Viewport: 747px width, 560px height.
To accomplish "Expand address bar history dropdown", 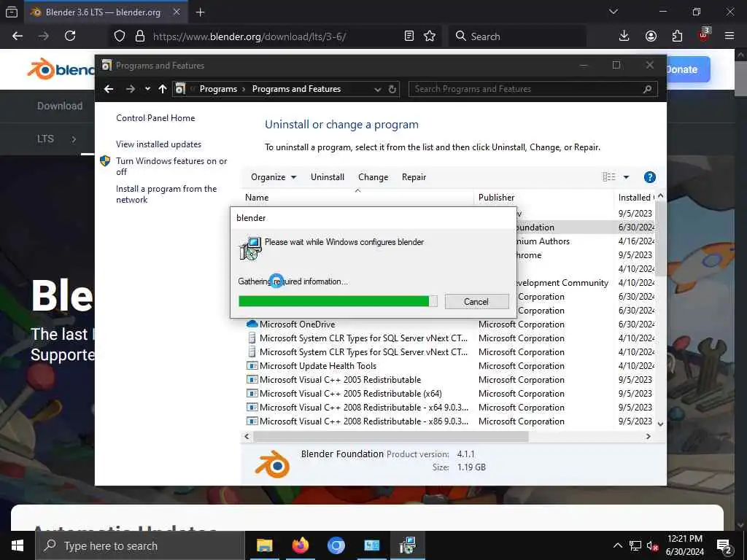I will (378, 90).
